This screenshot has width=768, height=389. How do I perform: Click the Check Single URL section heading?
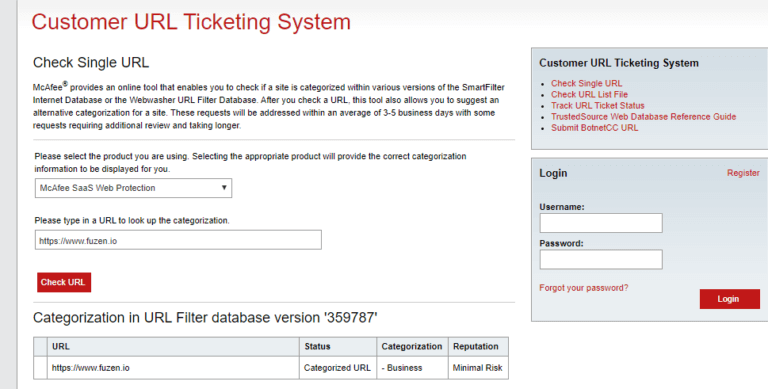(91, 63)
